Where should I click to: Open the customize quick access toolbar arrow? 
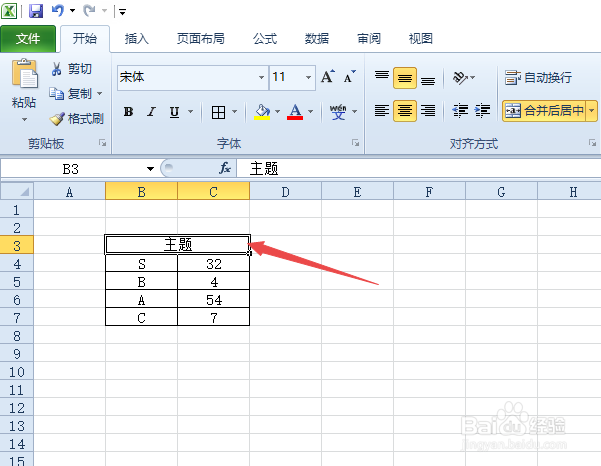tap(122, 12)
